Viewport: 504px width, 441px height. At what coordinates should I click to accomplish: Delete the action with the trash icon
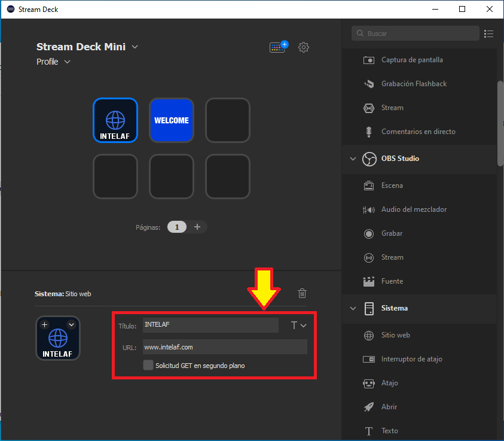[x=303, y=293]
